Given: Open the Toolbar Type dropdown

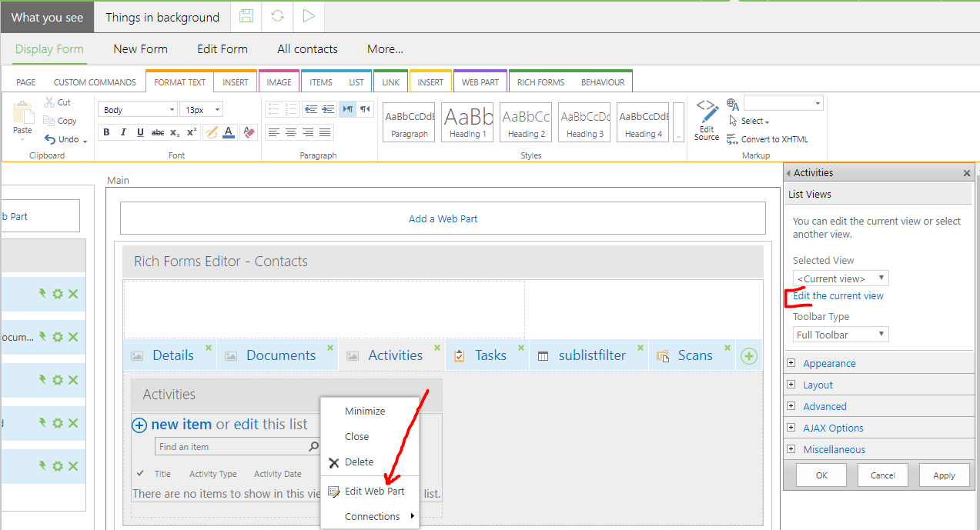Looking at the screenshot, I should click(841, 335).
